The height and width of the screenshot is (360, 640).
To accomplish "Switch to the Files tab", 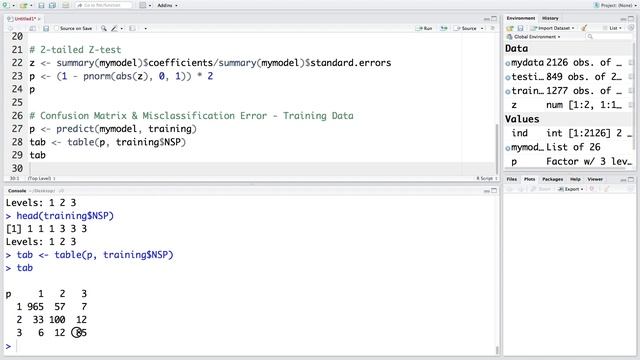I will pyautogui.click(x=511, y=179).
